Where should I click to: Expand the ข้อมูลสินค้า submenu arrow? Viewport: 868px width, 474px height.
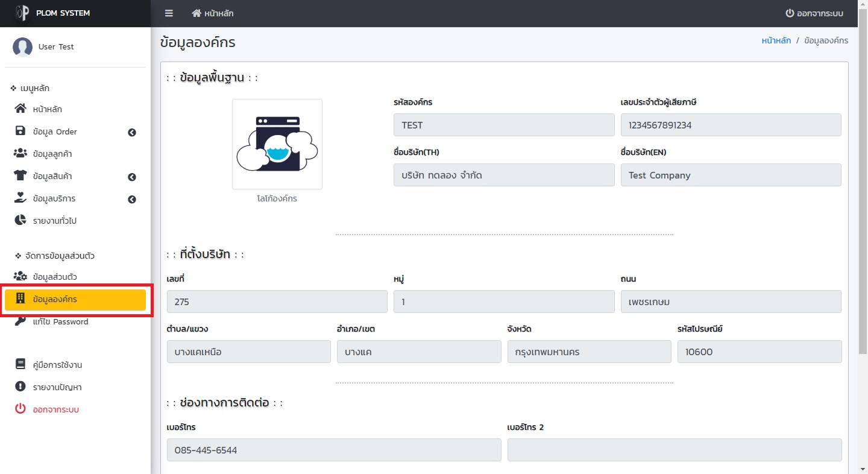pyautogui.click(x=132, y=177)
